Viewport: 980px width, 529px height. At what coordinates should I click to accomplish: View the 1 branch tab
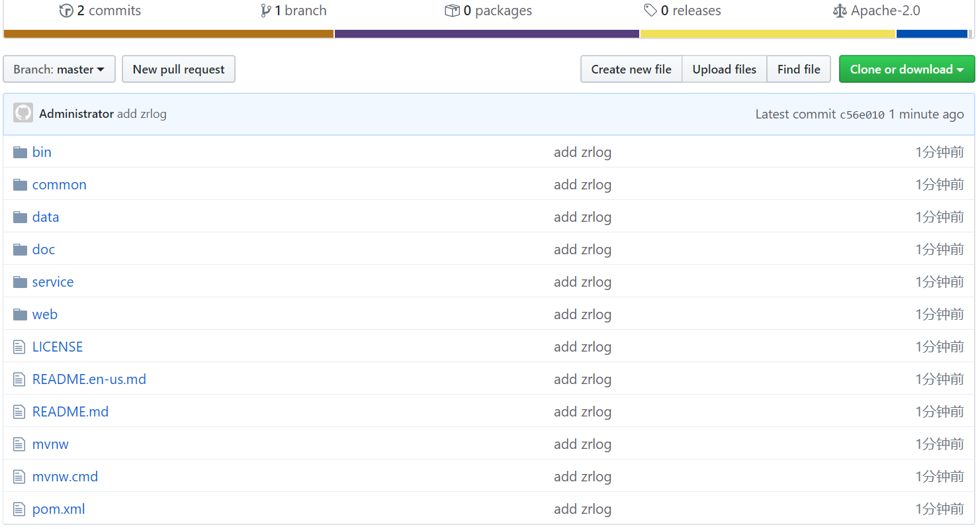294,11
